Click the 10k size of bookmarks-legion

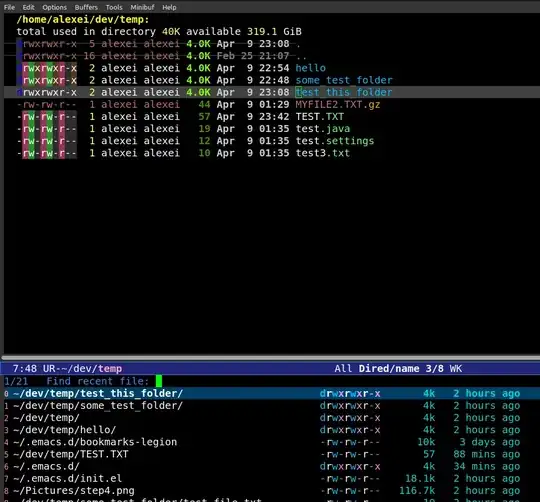point(426,442)
